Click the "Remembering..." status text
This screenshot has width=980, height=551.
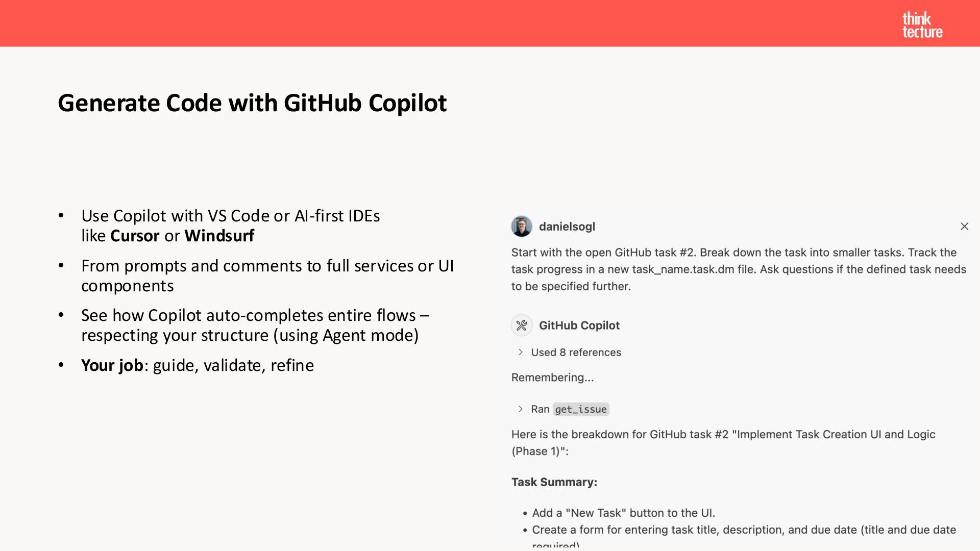pos(552,378)
